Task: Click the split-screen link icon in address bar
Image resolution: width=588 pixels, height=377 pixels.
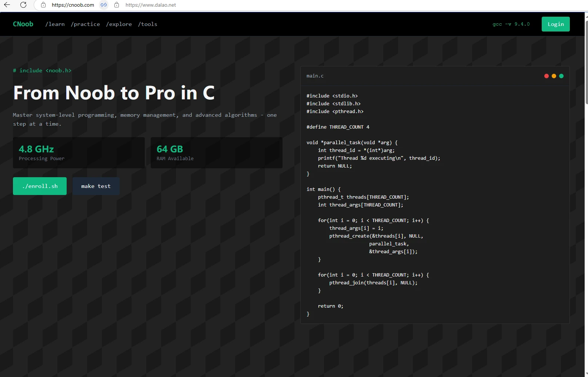Action: pos(104,5)
